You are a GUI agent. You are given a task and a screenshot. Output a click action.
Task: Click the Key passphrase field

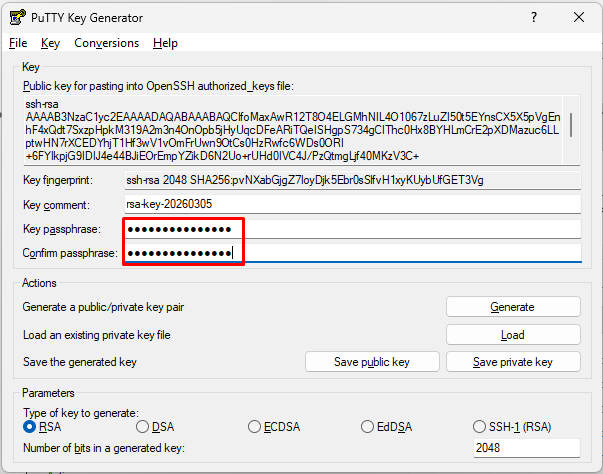point(351,229)
